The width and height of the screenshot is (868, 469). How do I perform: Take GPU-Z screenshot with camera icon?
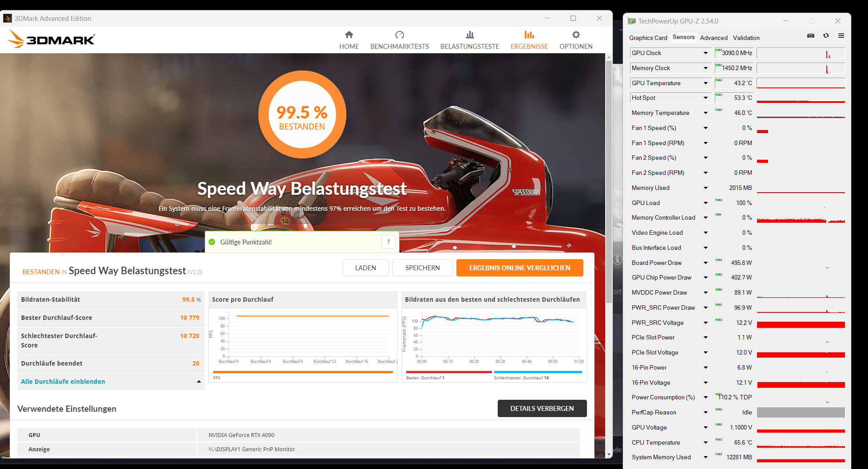click(811, 35)
